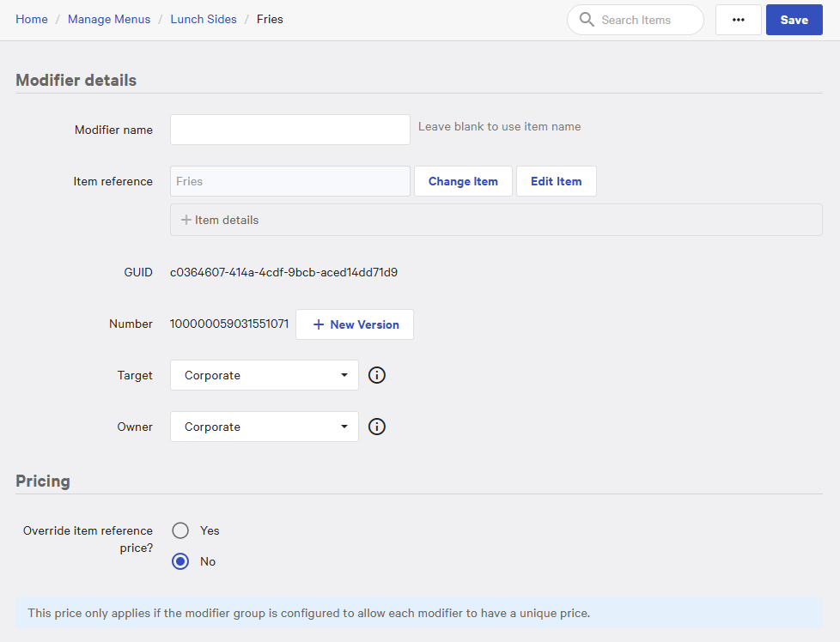Screen dimensions: 840x642
Task: Click the plus icon beside Item details
Action: tap(186, 220)
